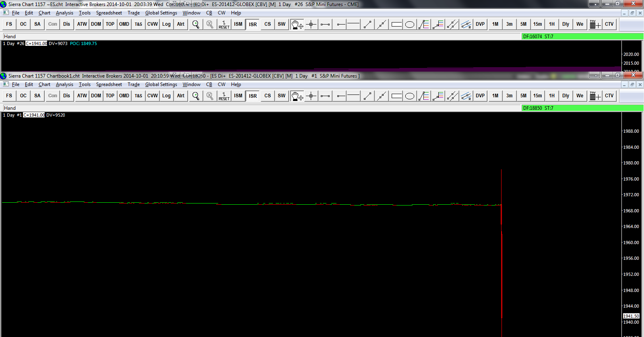Toggle ISM in the lower Chartbook1 toolbar
Image resolution: width=644 pixels, height=337 pixels.
pos(238,96)
